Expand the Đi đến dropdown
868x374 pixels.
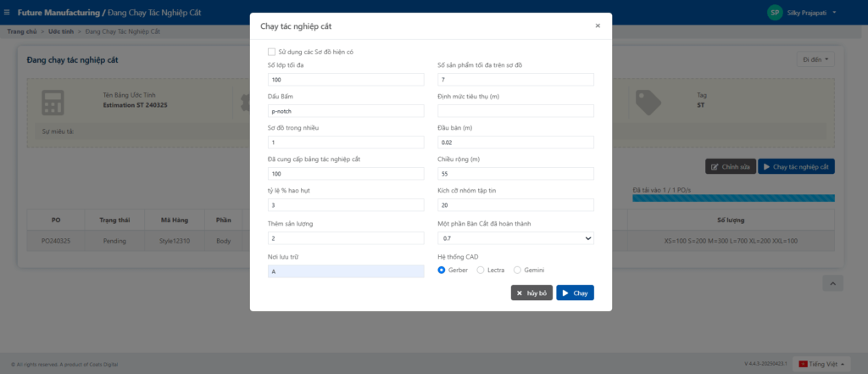[816, 59]
